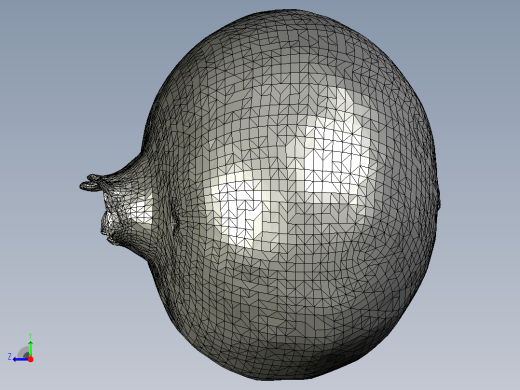Click the blue Z axis arrow on triad
This screenshot has width=520, height=390.
click(21, 359)
